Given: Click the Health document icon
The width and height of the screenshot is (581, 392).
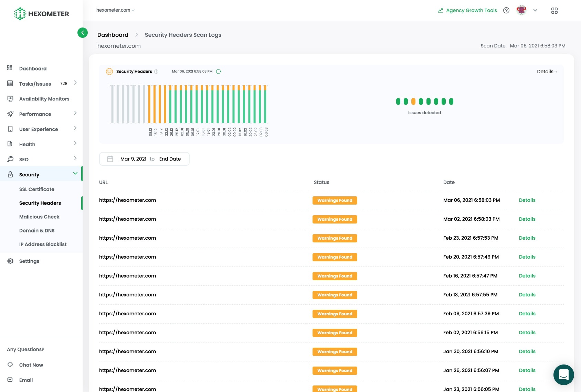Looking at the screenshot, I should [x=10, y=144].
